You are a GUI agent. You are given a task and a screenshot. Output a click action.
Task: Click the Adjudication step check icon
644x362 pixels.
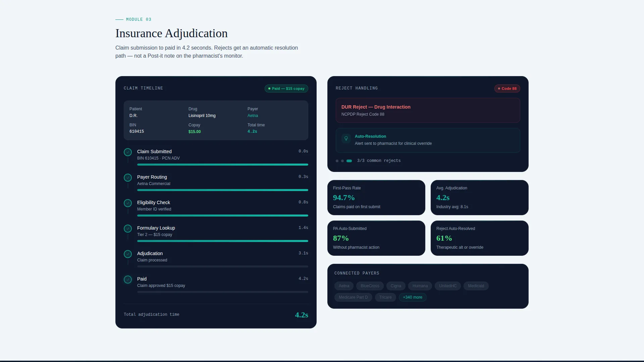128,254
